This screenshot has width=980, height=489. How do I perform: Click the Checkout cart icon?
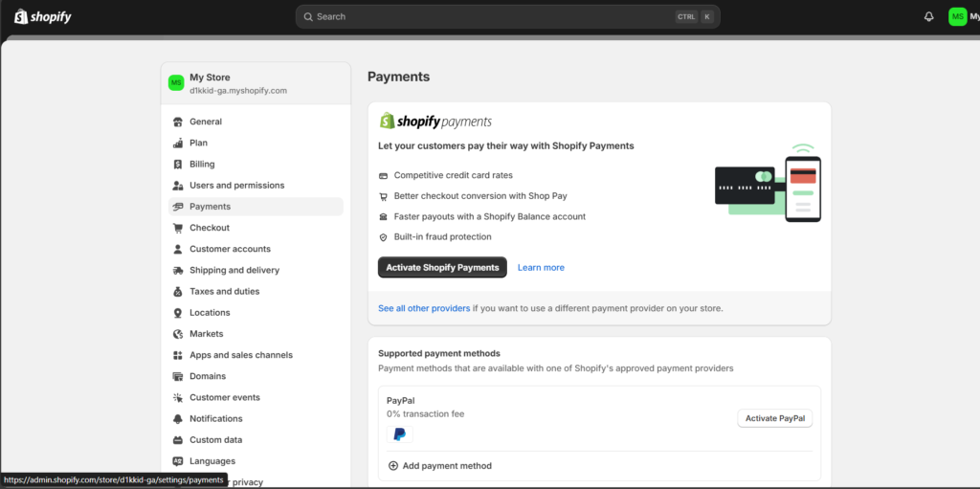pyautogui.click(x=177, y=229)
